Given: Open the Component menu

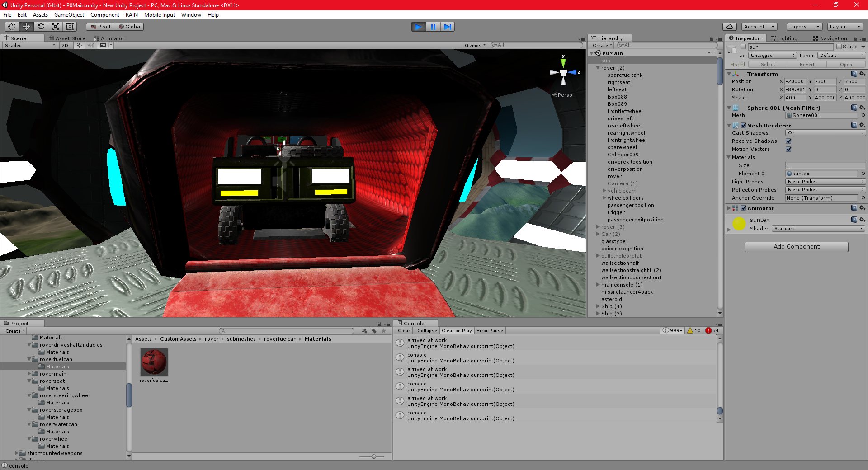Looking at the screenshot, I should click(x=105, y=15).
